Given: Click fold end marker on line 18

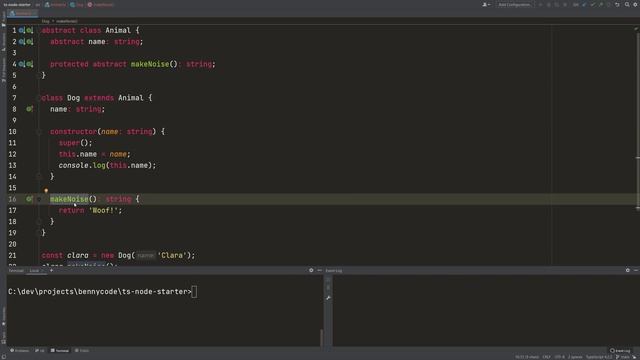Looking at the screenshot, I should pos(39,222).
